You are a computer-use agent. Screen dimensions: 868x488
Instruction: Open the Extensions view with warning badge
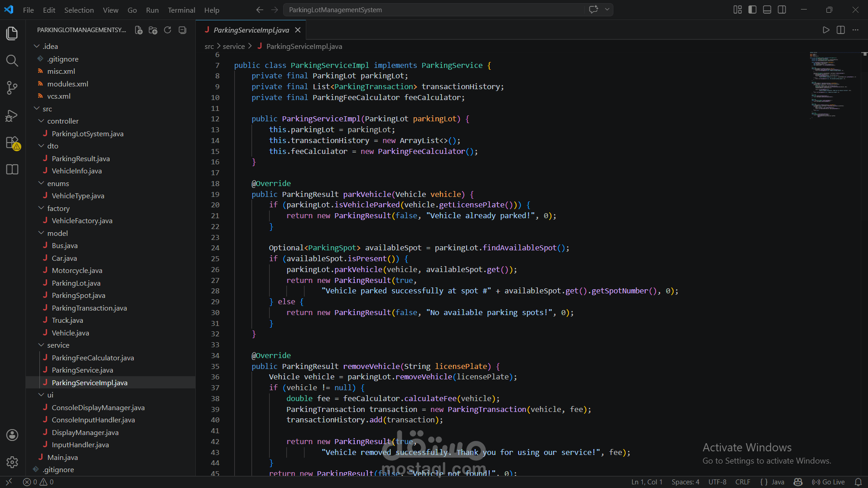(x=12, y=143)
